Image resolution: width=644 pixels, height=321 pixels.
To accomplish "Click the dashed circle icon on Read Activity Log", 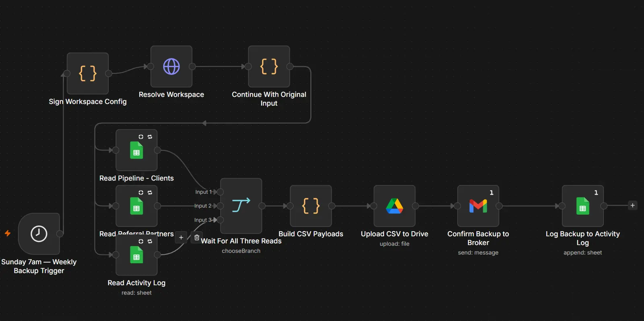I will pyautogui.click(x=141, y=241).
